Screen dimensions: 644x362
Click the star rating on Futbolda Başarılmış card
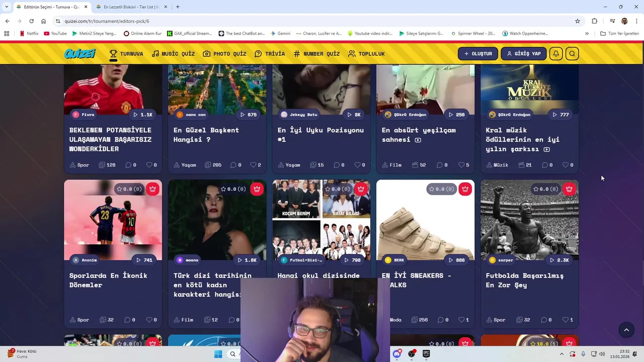(x=545, y=189)
